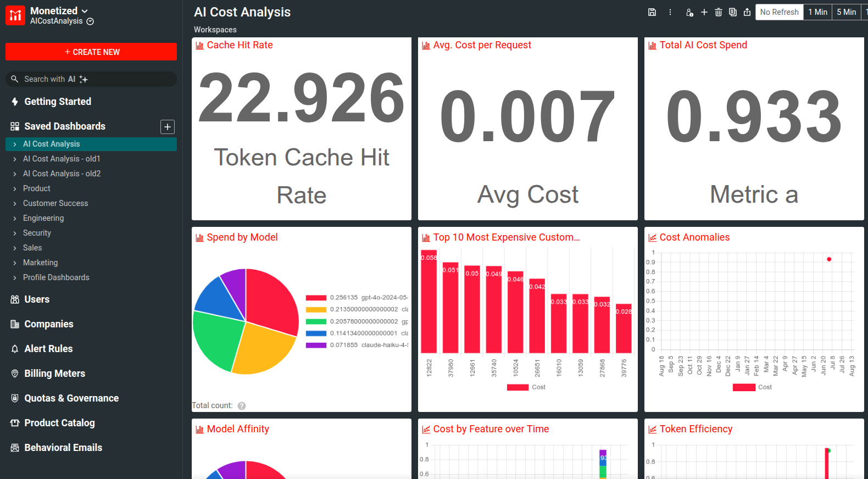Viewport: 868px width, 479px height.
Task: Toggle Cost legend in Top 10 customers chart
Action: (526, 387)
